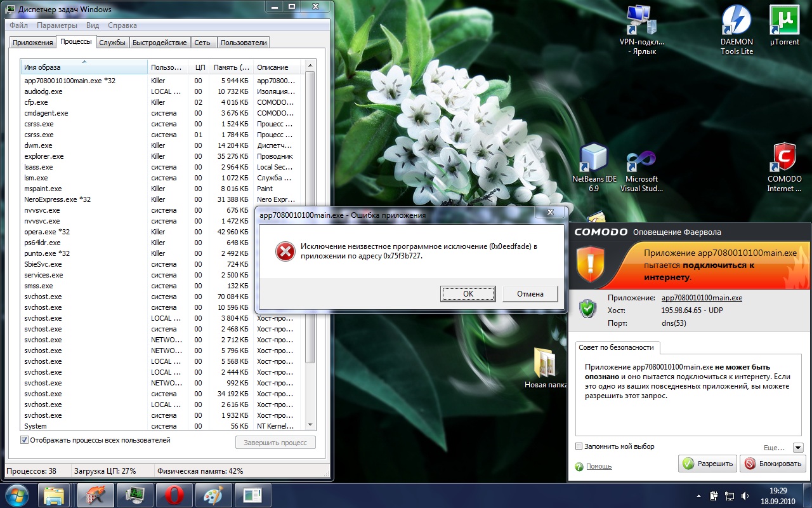Select the 'SbieSvc.exe' process row
Screen dimensions: 812x508
point(162,264)
